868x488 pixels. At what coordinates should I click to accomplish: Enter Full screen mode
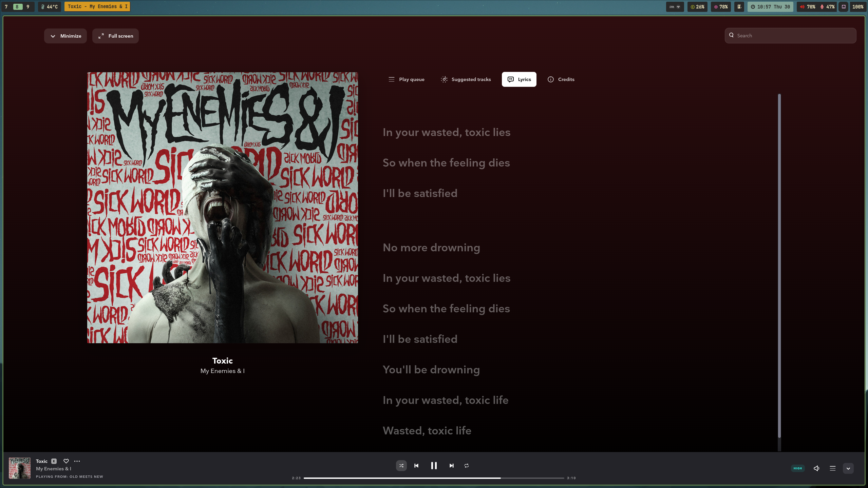pyautogui.click(x=115, y=36)
